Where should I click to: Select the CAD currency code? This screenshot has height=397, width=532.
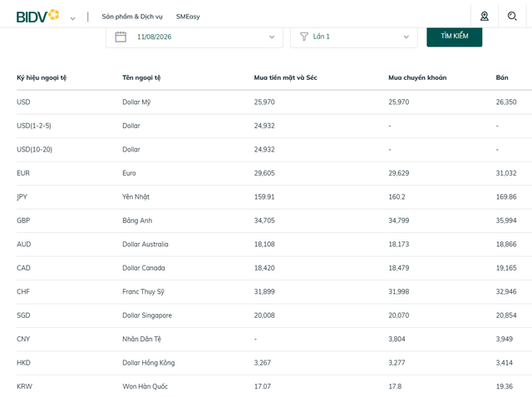[23, 268]
